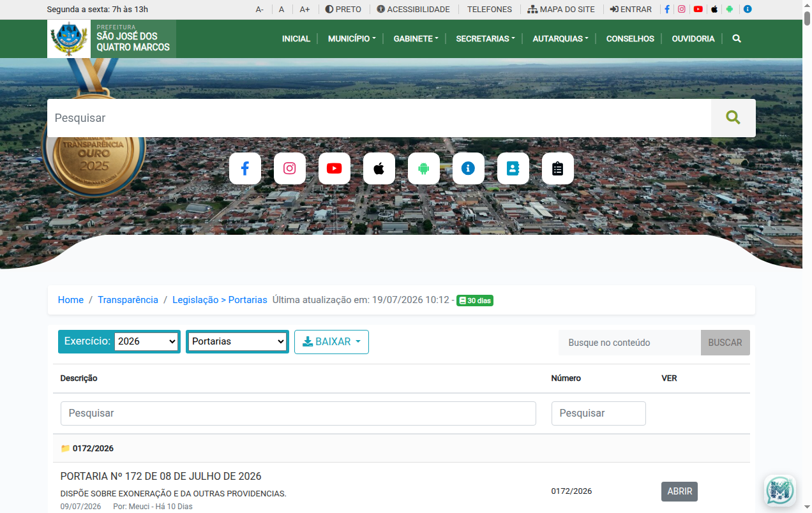Open the Portarias type dropdown
Screen dimensions: 812x513
click(x=237, y=341)
